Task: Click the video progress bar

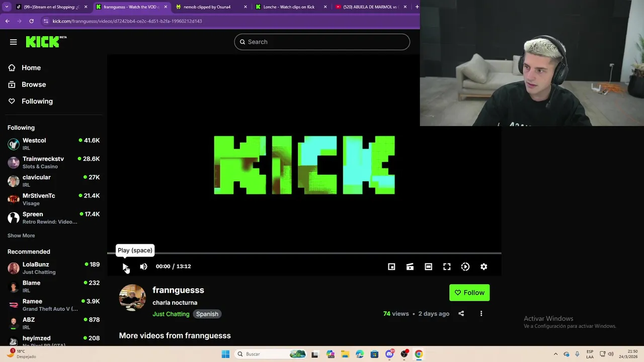Action: pos(304,253)
